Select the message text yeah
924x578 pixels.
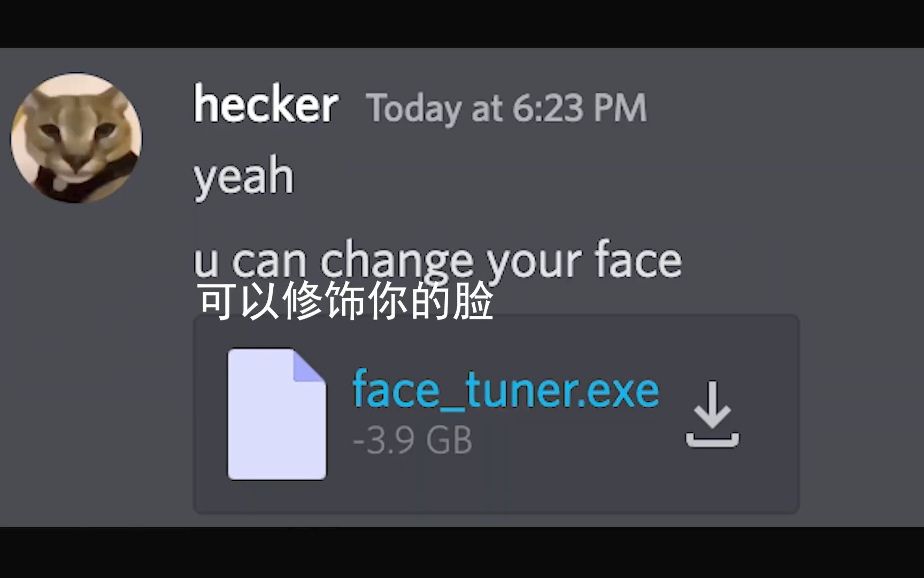(243, 176)
